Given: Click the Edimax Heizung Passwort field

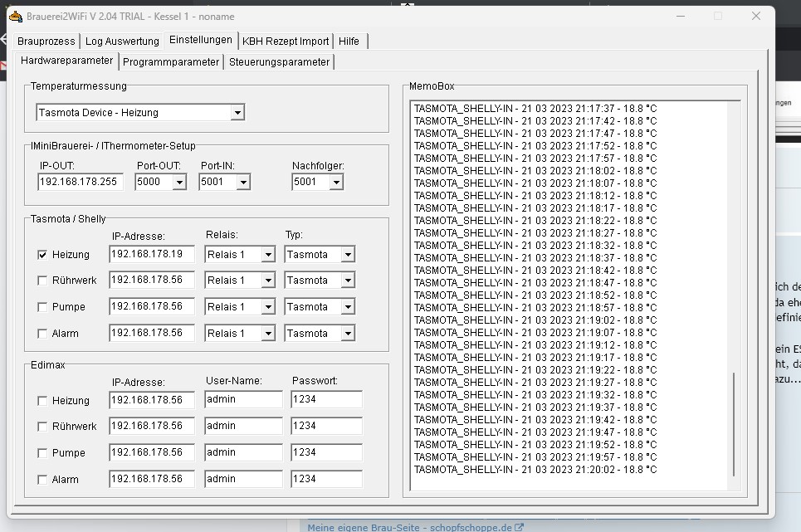Looking at the screenshot, I should click(x=325, y=399).
